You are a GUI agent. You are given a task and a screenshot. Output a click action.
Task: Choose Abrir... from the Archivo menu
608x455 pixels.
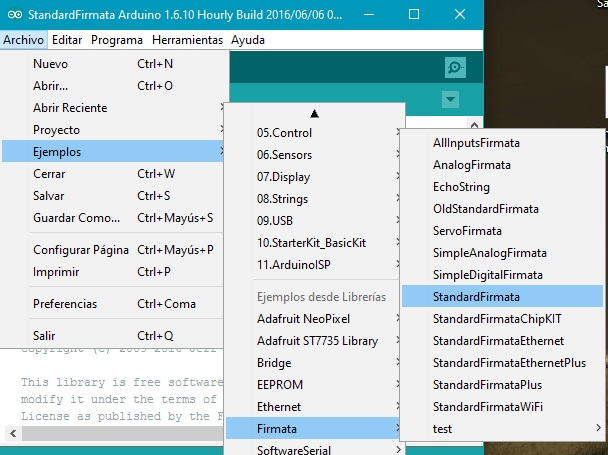112,86
